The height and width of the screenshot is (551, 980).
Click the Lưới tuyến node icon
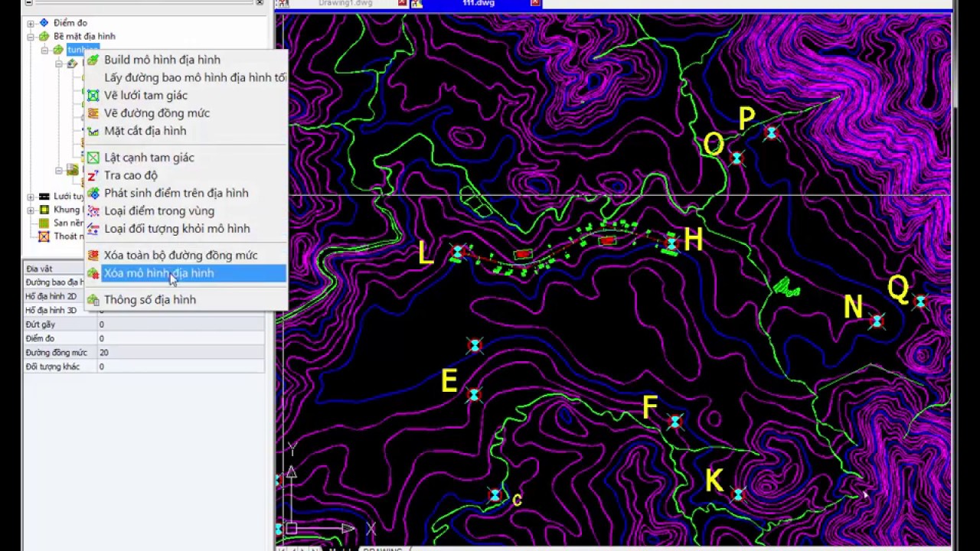(x=44, y=197)
